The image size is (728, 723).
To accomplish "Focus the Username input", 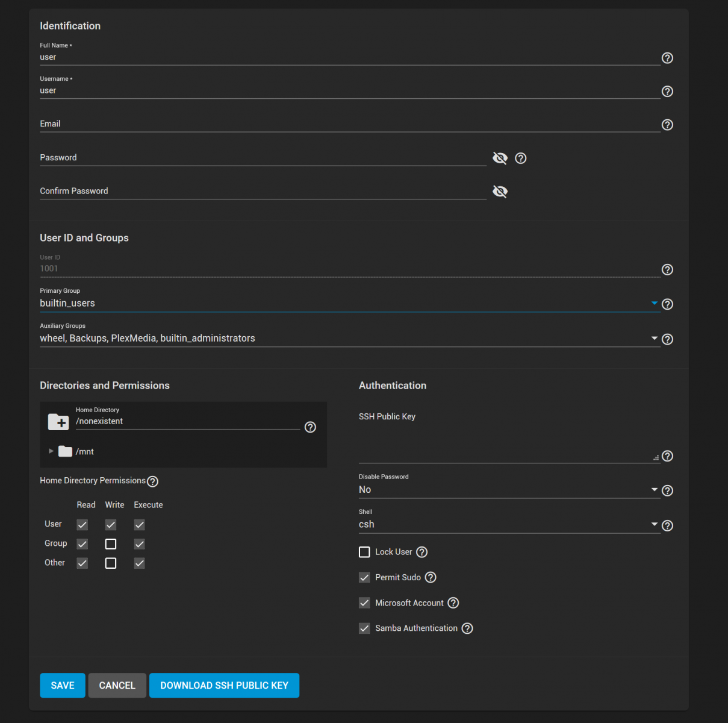I will tap(350, 90).
